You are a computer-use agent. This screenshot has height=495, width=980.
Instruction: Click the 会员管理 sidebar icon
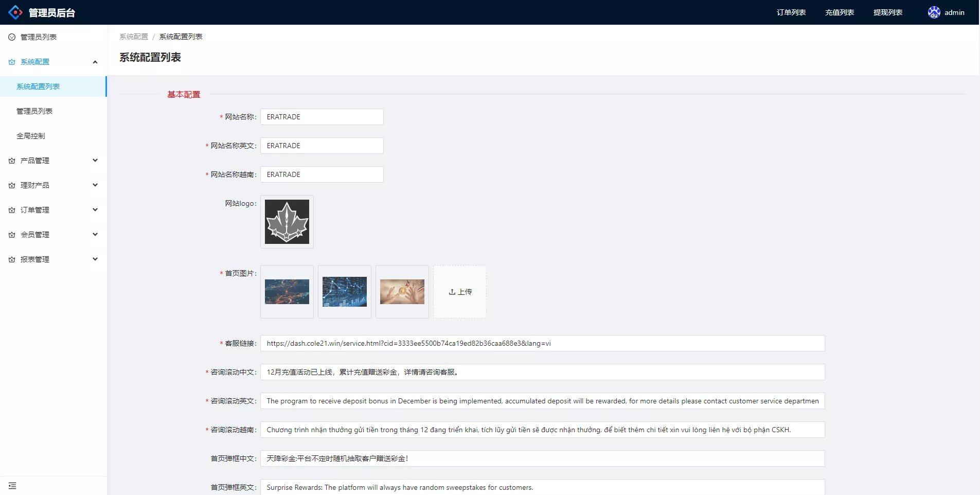point(11,234)
